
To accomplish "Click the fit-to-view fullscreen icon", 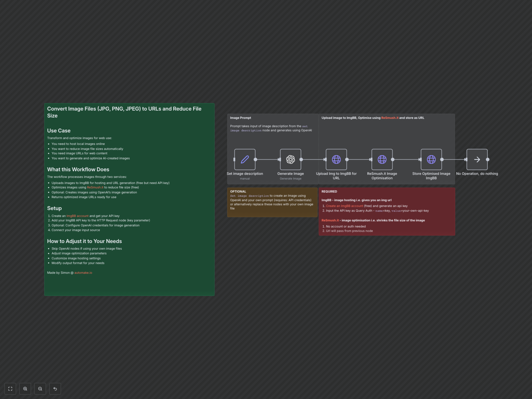I will (10, 389).
